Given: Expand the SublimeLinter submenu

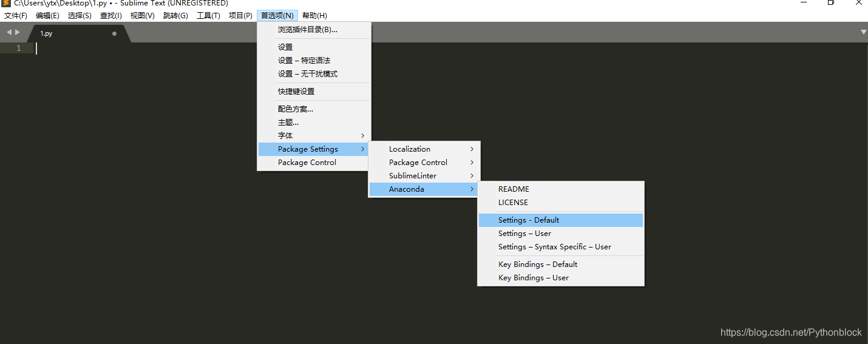Looking at the screenshot, I should tap(424, 175).
